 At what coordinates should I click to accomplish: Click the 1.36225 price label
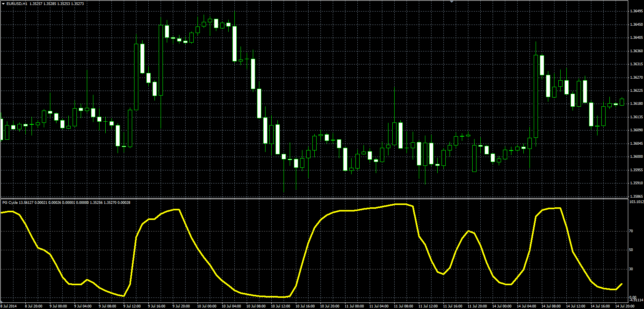click(636, 91)
